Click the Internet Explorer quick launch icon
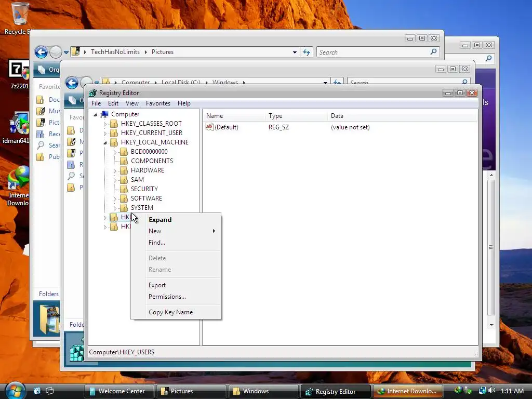 [x=37, y=391]
